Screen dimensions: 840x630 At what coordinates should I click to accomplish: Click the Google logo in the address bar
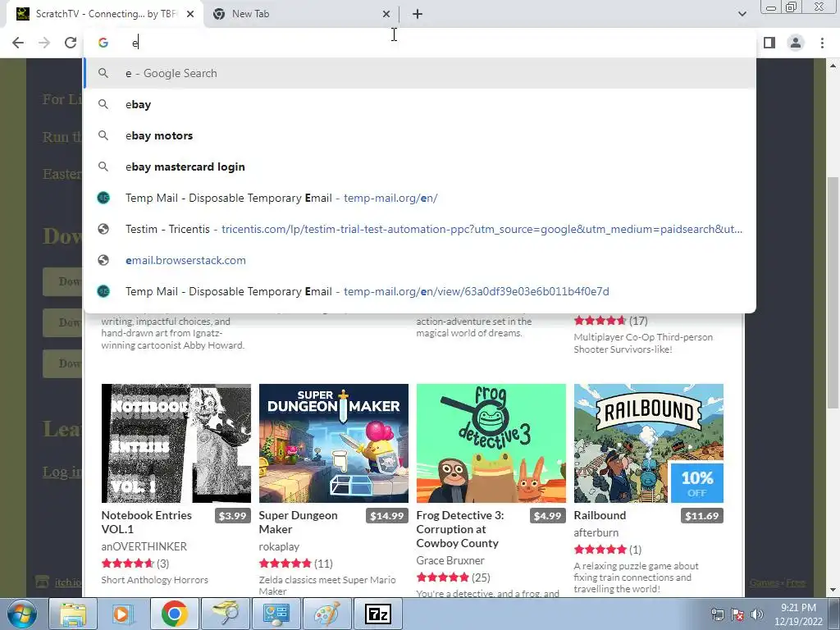[103, 43]
